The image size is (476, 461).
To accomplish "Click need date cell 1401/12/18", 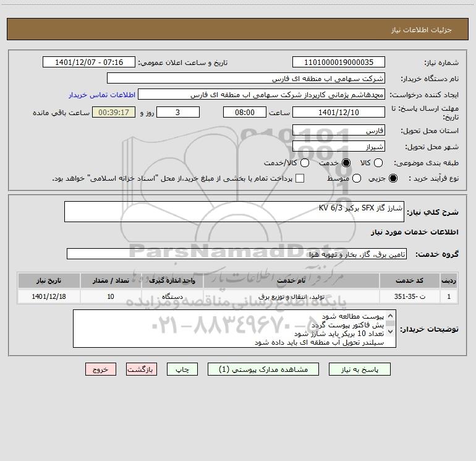I will pos(49,296).
